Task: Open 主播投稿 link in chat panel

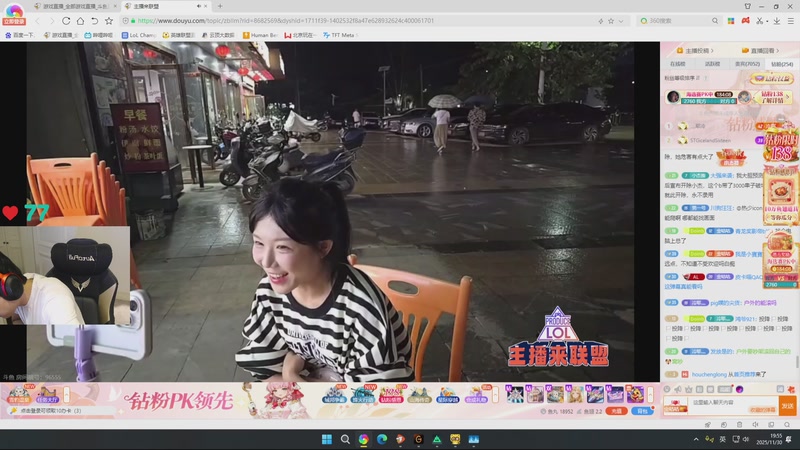Action: (695, 51)
